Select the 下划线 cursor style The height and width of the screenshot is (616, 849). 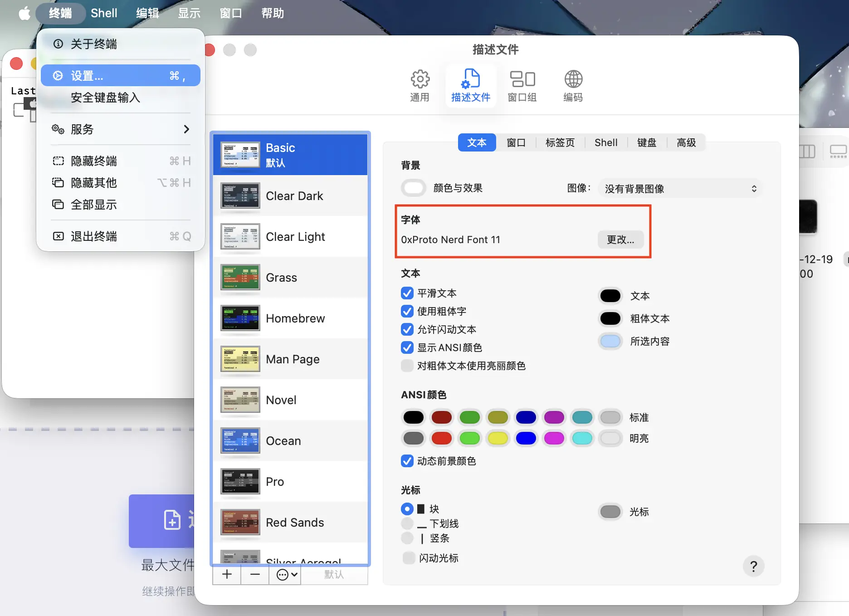(x=407, y=523)
